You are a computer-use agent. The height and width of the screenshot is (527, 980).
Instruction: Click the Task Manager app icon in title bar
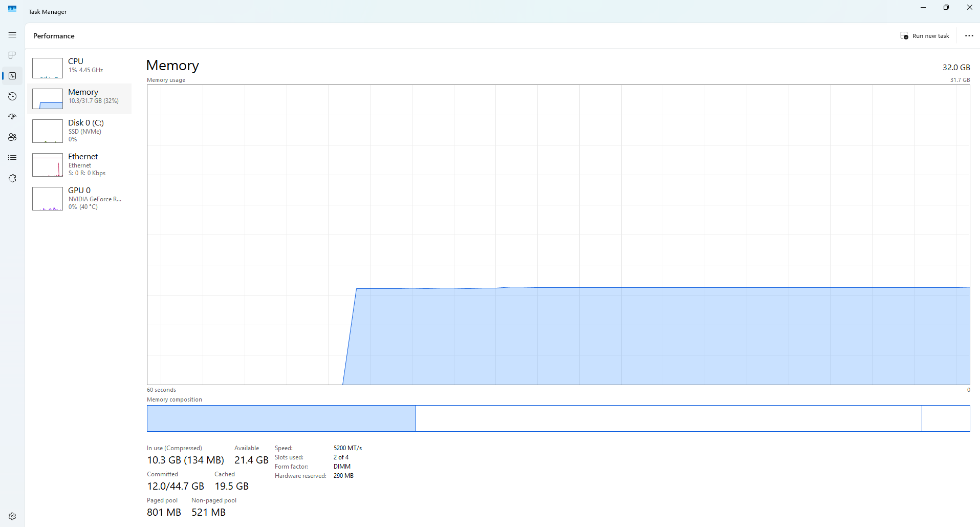pyautogui.click(x=12, y=9)
